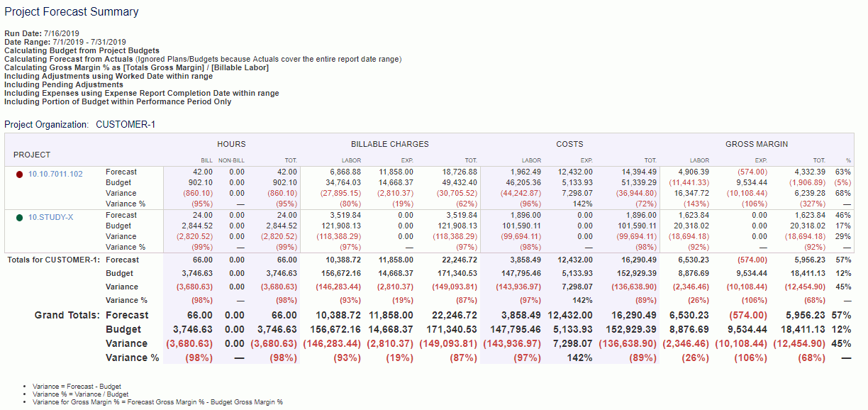
Task: Click the Grand Totals Forecast row label
Action: (128, 315)
